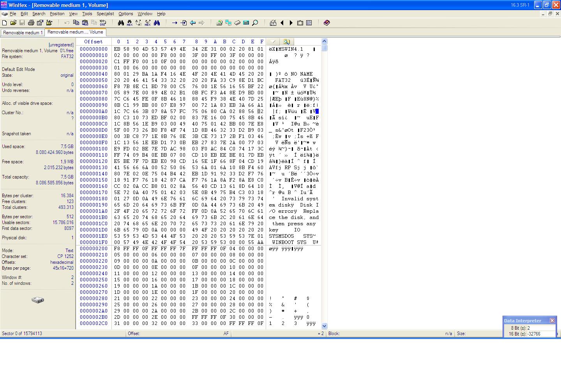Open the Options menu

(126, 14)
